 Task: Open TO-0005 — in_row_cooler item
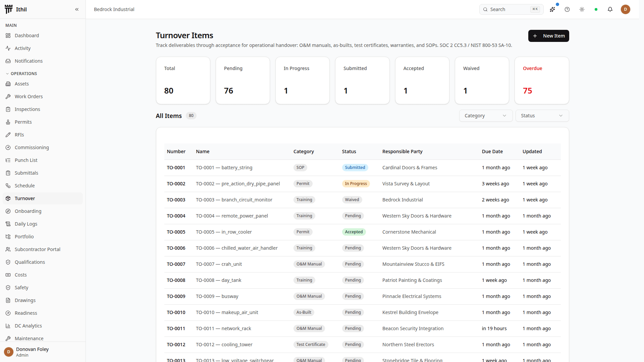224,232
